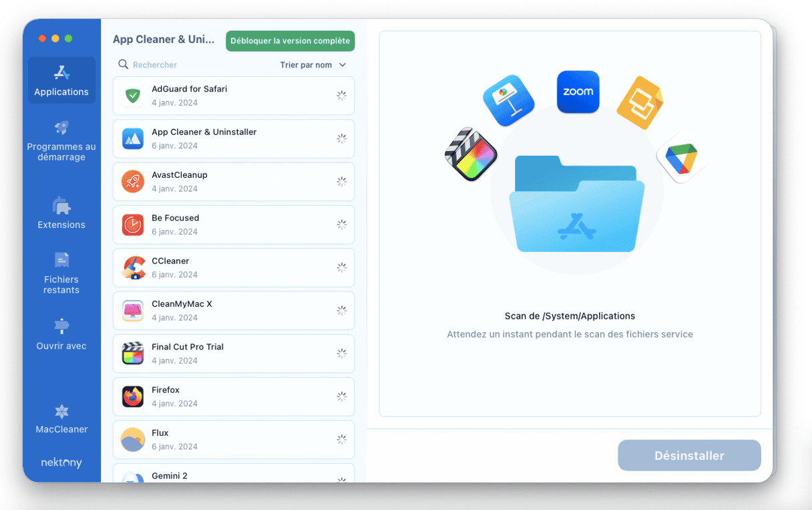
Task: Click the magnifying glass search icon
Action: 123,65
